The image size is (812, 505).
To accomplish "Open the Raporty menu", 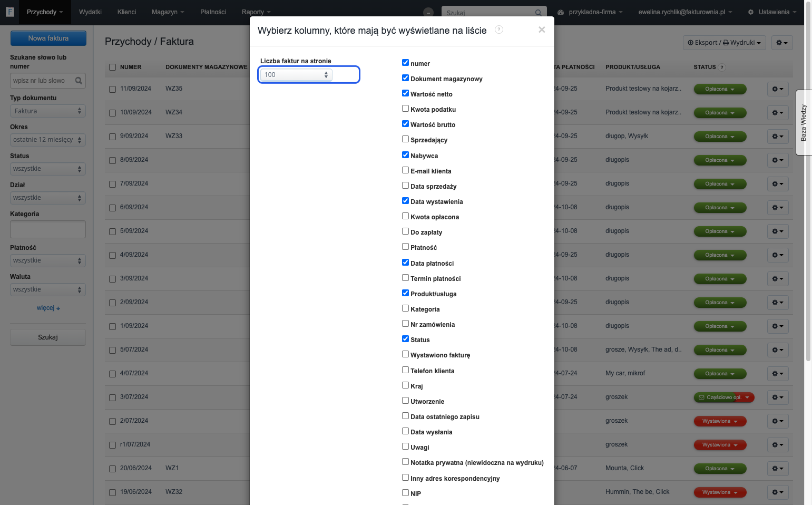I will (256, 12).
